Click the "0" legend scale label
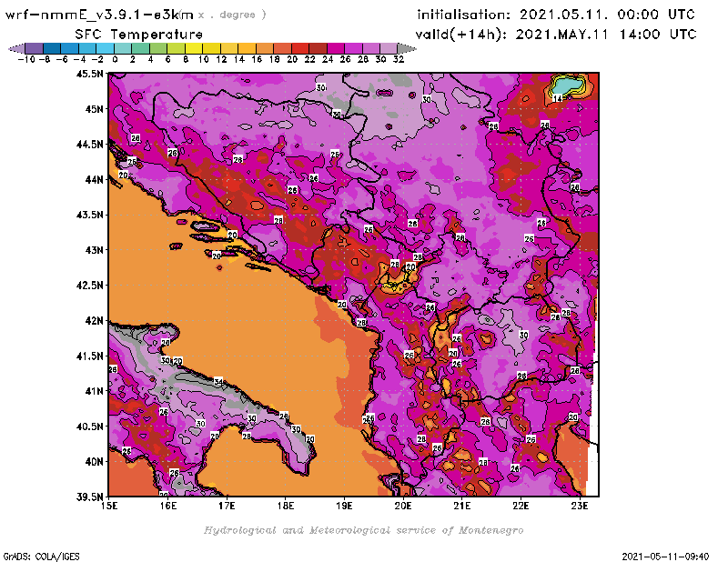The width and height of the screenshot is (728, 562). [x=115, y=59]
